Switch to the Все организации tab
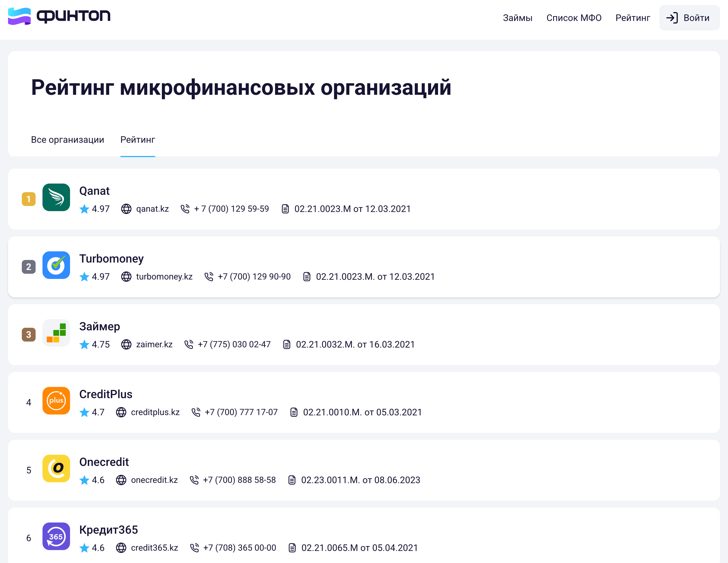 [x=67, y=139]
